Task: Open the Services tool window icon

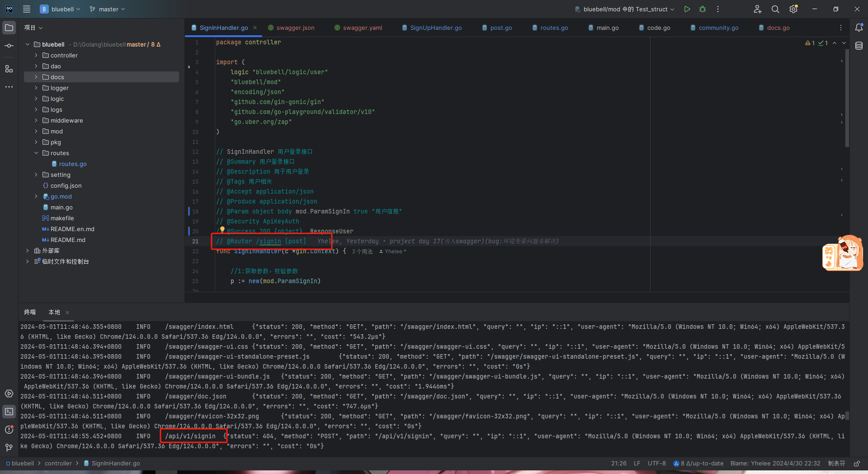Action: point(9,393)
